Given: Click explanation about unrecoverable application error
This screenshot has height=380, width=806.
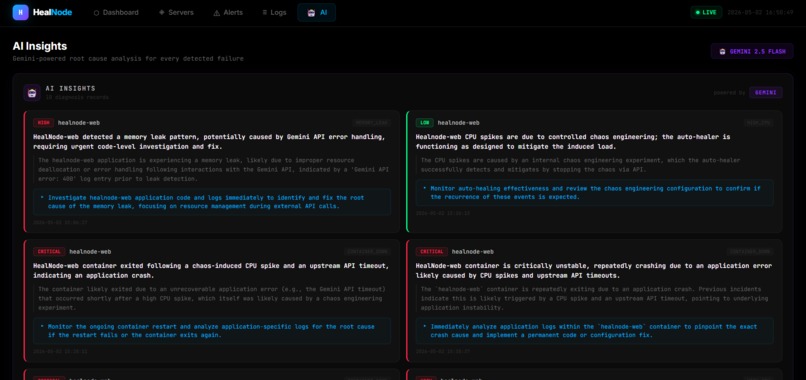Looking at the screenshot, I should pos(212,298).
